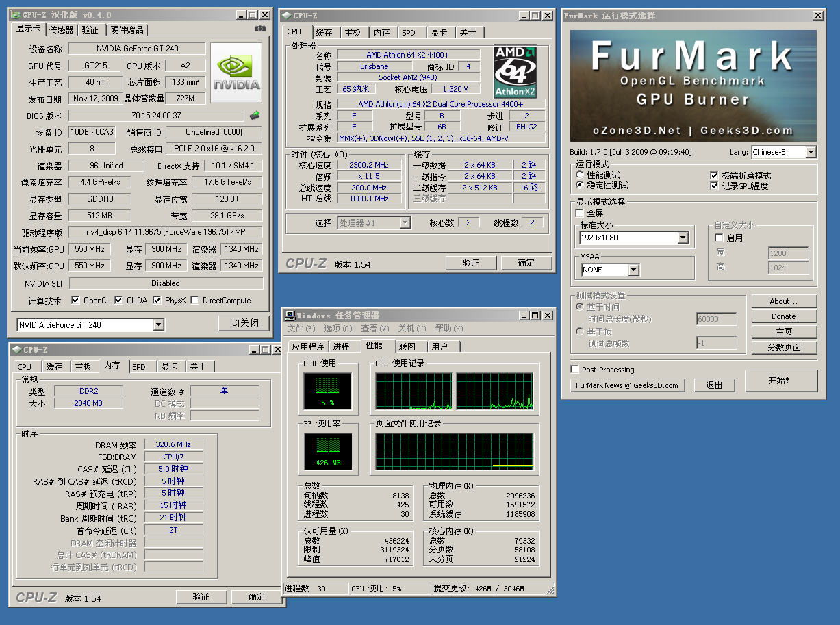Enable the 全屏 fullscreen checkbox

click(x=580, y=214)
